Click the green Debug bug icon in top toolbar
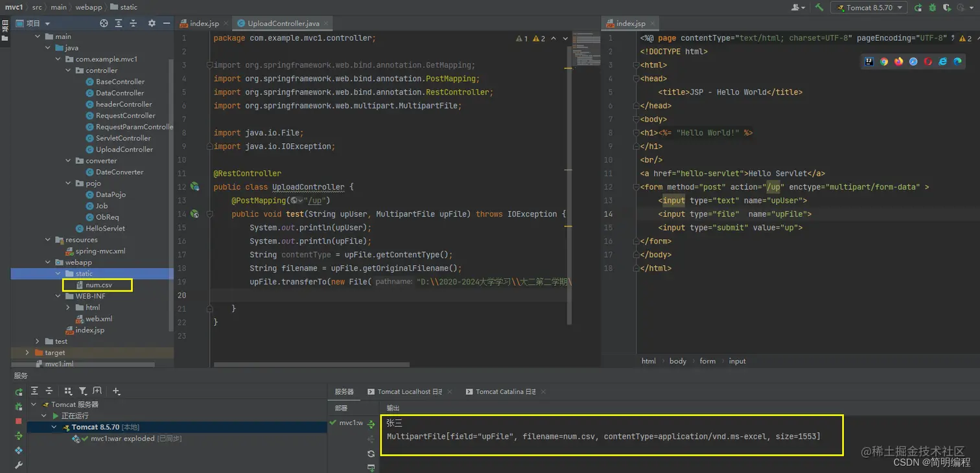Viewport: 980px width, 473px height. tap(932, 7)
